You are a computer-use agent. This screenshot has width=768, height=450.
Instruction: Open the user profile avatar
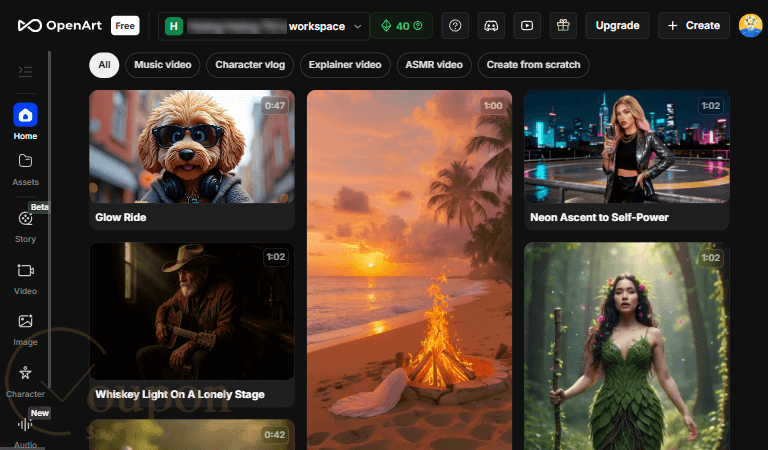750,25
